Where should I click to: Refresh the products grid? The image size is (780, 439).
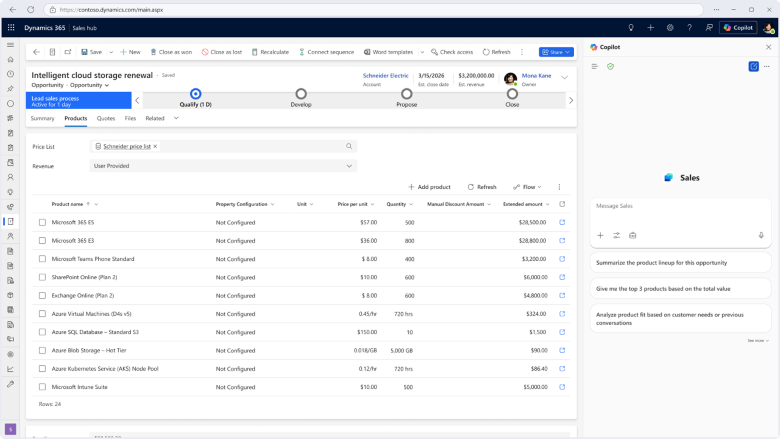(482, 187)
